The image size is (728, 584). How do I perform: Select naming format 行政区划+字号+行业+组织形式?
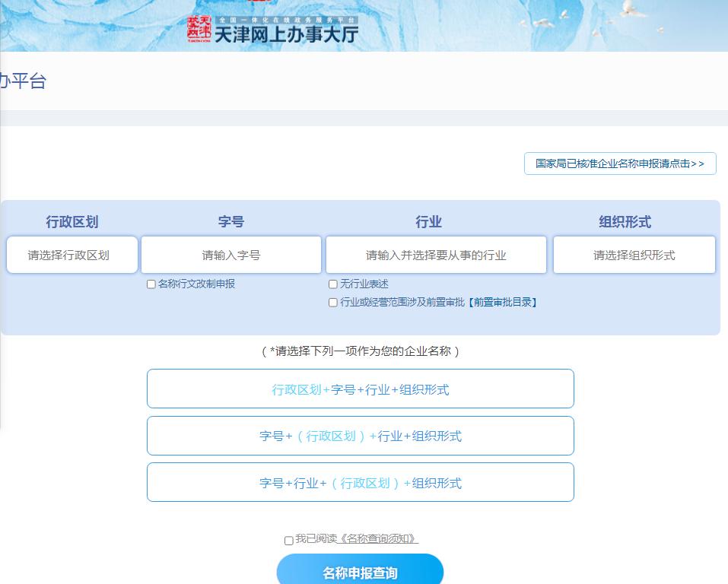360,389
